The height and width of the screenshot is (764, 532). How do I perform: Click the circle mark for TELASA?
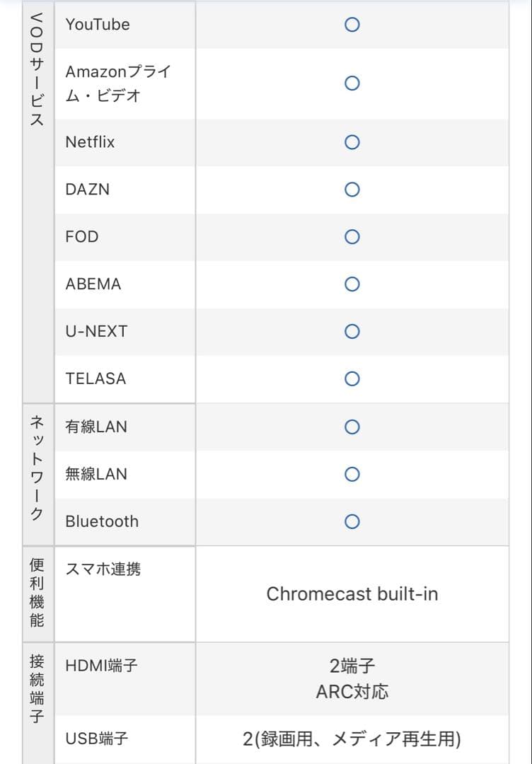(352, 379)
